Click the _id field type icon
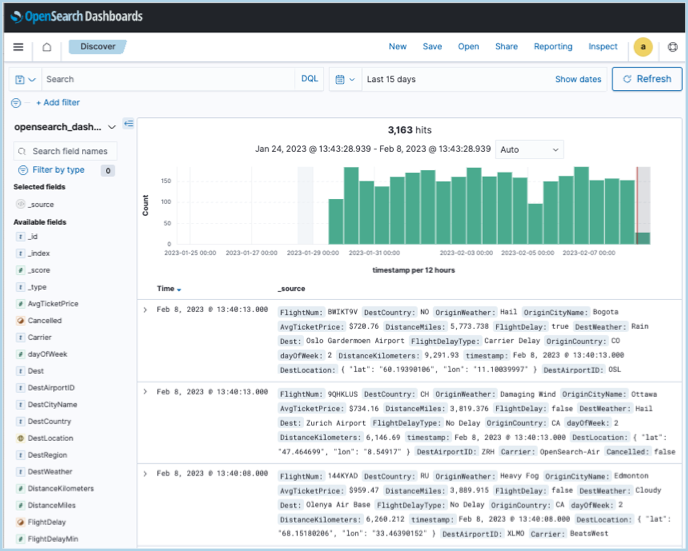This screenshot has height=551, width=688. [20, 236]
